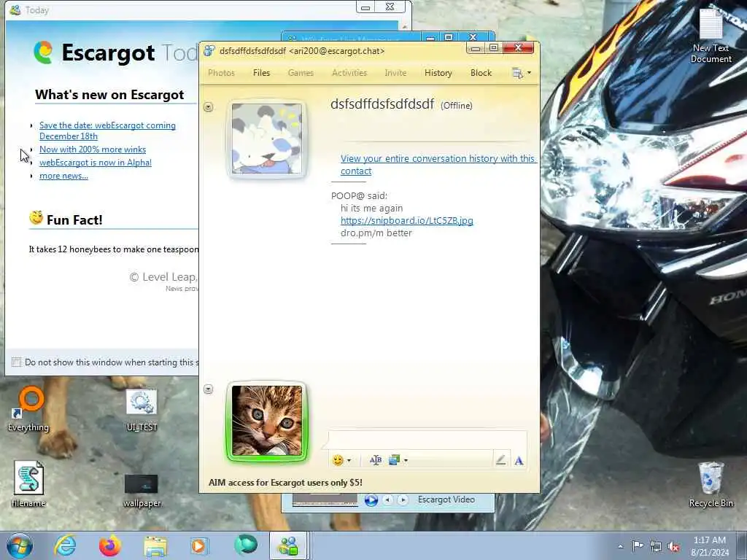Open 'Save the date: webEscargot coming' link
Image resolution: width=747 pixels, height=560 pixels.
pyautogui.click(x=107, y=131)
